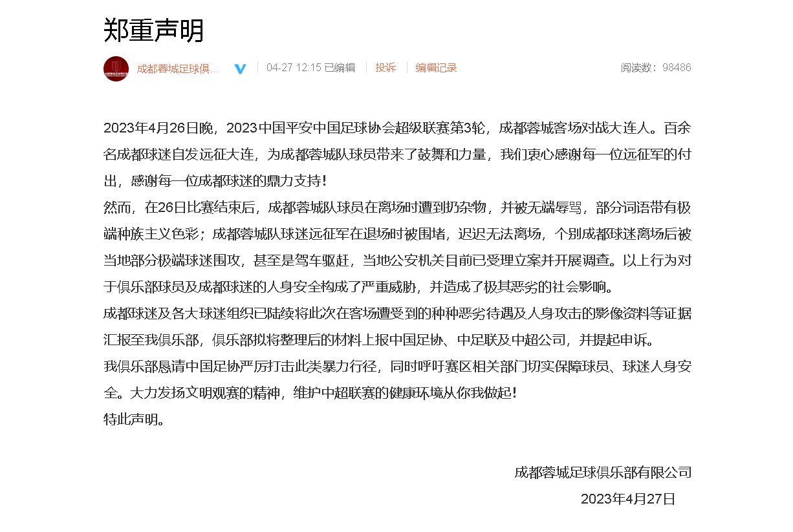Click the line starting 出，感谢每一位成都球迷

coord(215,181)
